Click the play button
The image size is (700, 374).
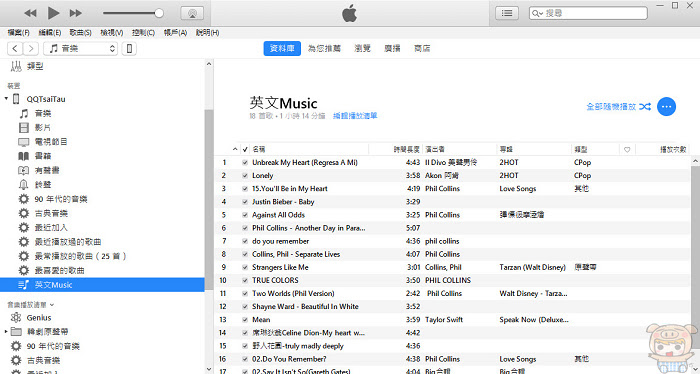[x=54, y=13]
